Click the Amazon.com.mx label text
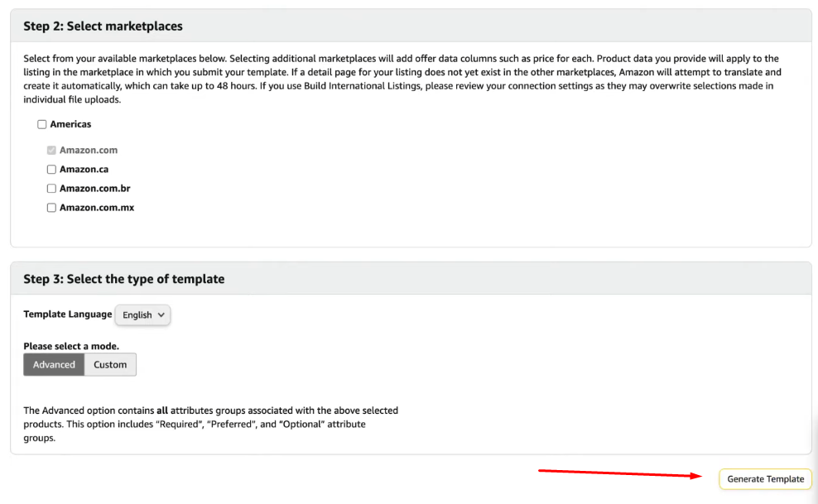 point(97,208)
